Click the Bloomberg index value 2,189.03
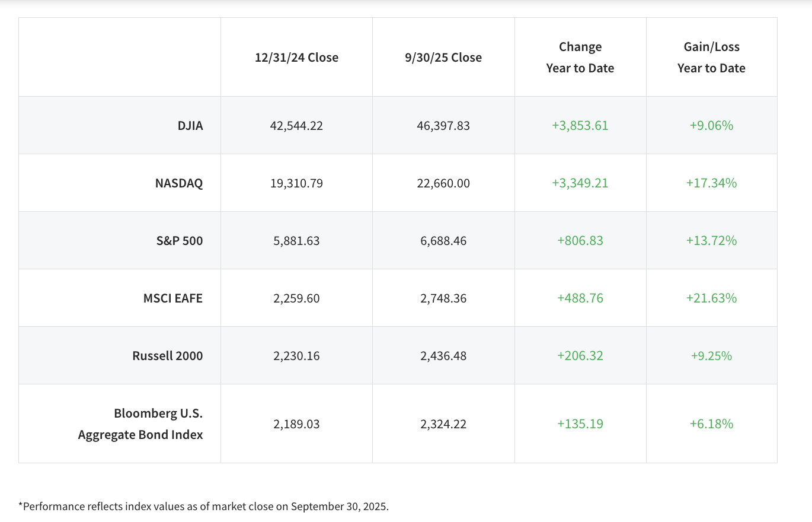The image size is (812, 522). [296, 424]
